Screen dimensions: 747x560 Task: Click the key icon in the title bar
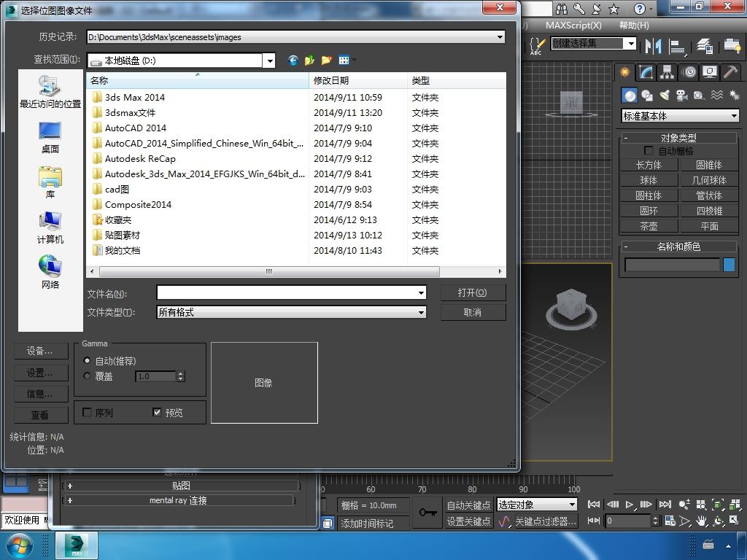[x=578, y=9]
